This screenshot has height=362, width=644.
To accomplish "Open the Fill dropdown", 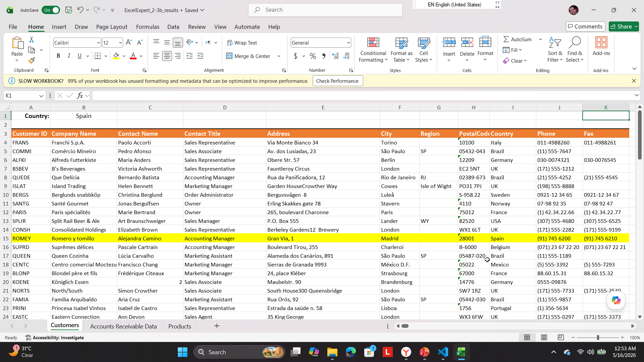I will click(513, 50).
